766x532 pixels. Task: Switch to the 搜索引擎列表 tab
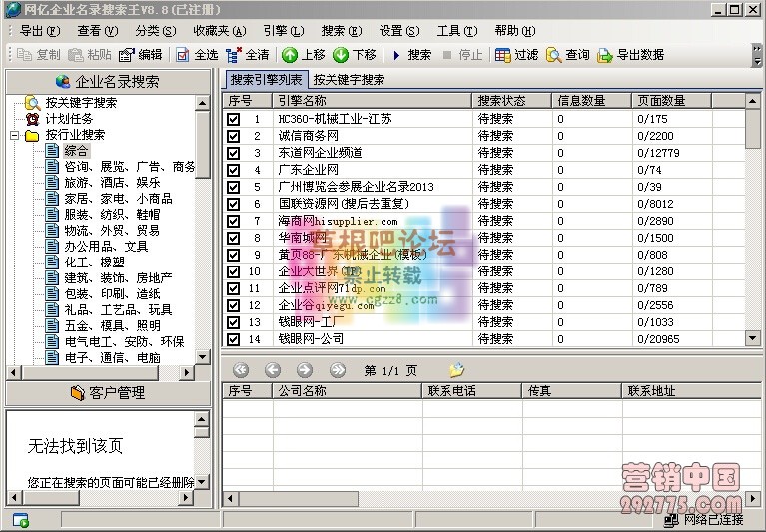[x=267, y=79]
